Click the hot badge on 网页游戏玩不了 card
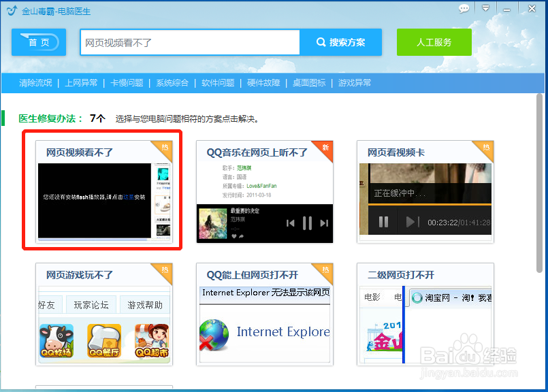Image resolution: width=548 pixels, height=392 pixels. pyautogui.click(x=164, y=271)
